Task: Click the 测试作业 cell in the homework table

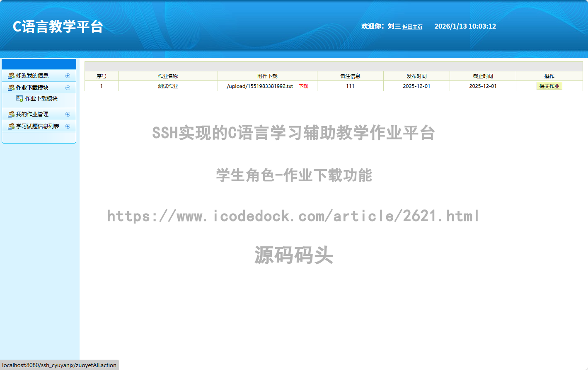Action: tap(168, 86)
